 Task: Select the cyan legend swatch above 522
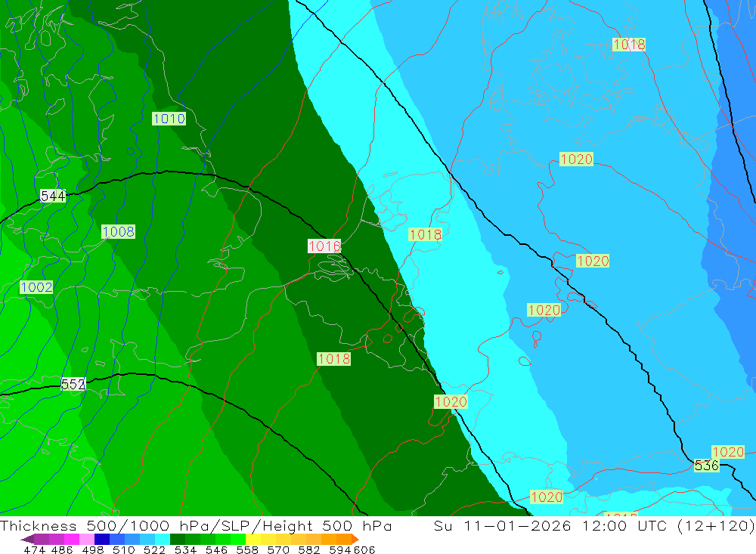pyautogui.click(x=163, y=539)
